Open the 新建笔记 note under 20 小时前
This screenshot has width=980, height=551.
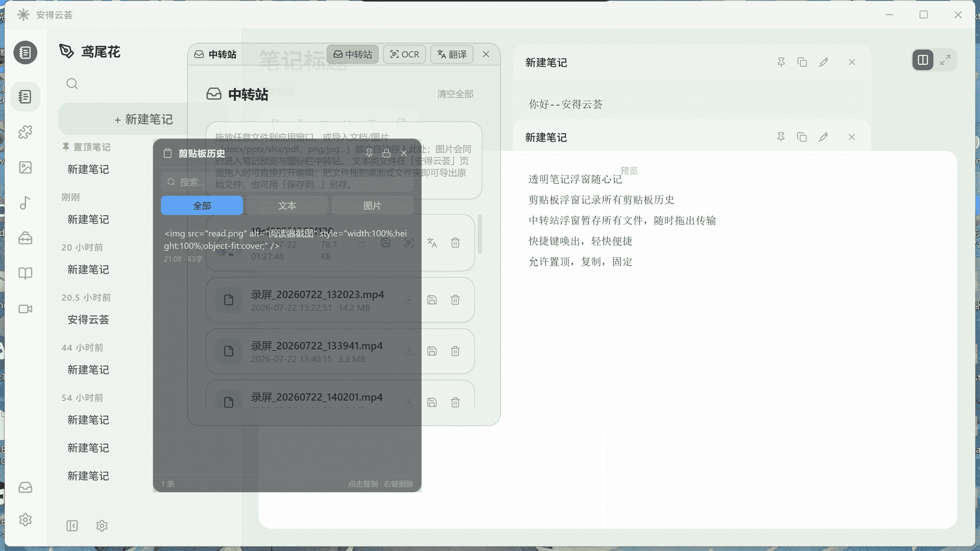click(x=88, y=269)
